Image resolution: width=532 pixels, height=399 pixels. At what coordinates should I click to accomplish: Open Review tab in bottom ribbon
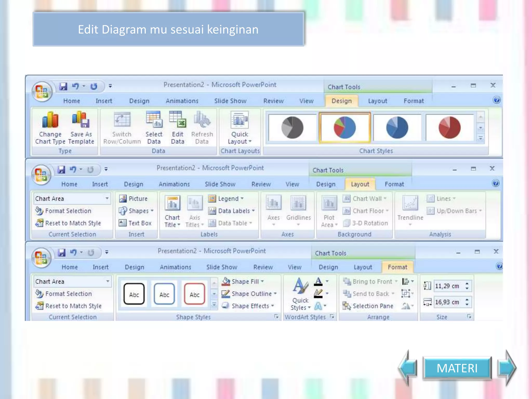coord(263,267)
